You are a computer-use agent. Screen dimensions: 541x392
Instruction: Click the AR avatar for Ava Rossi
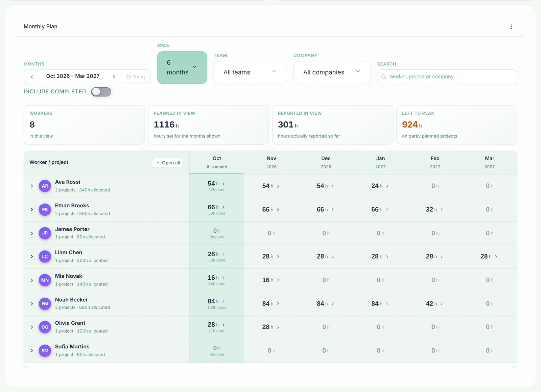coord(45,186)
